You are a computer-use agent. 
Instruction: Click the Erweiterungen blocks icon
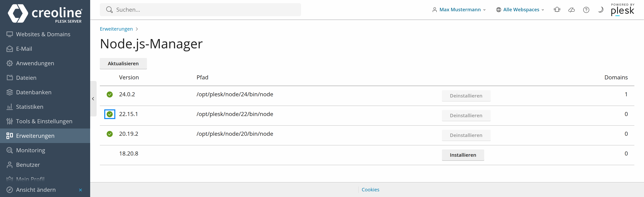point(9,136)
